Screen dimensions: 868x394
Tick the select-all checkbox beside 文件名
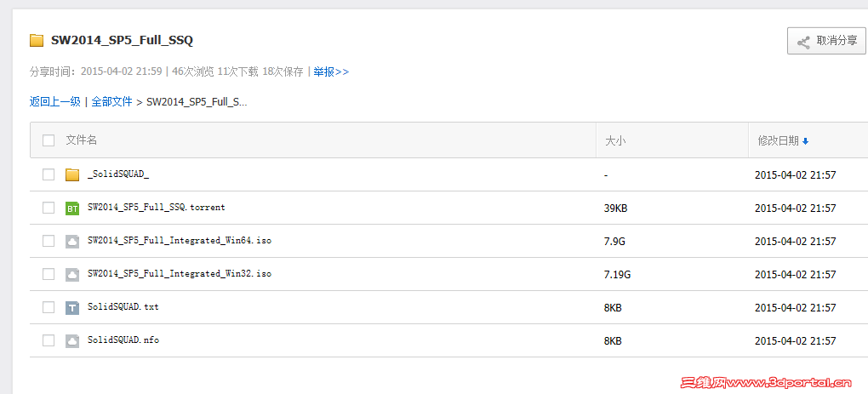pyautogui.click(x=49, y=140)
